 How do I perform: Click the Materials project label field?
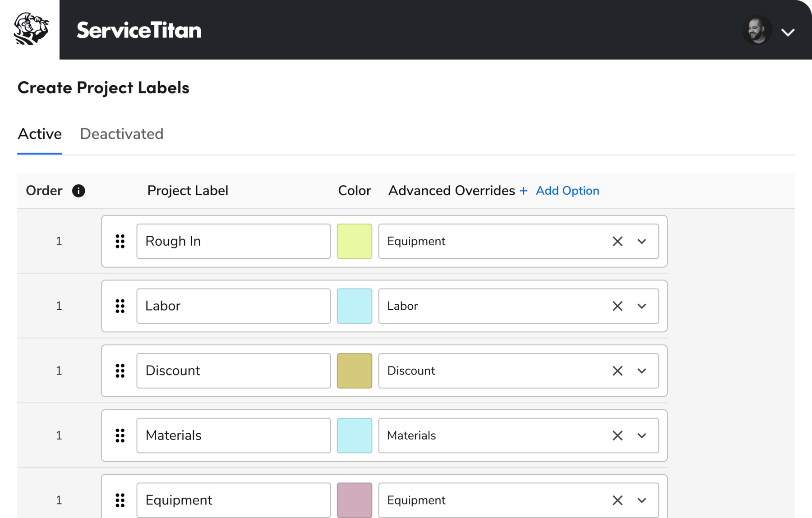pos(233,435)
